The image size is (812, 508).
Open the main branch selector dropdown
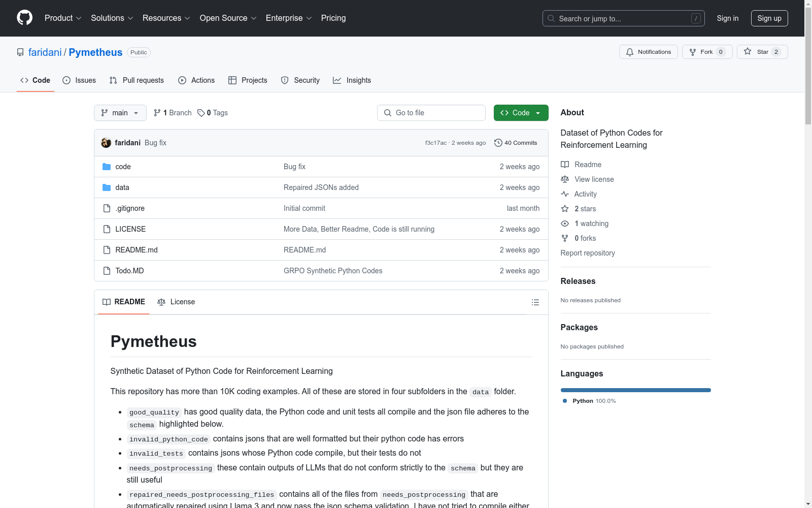point(120,113)
